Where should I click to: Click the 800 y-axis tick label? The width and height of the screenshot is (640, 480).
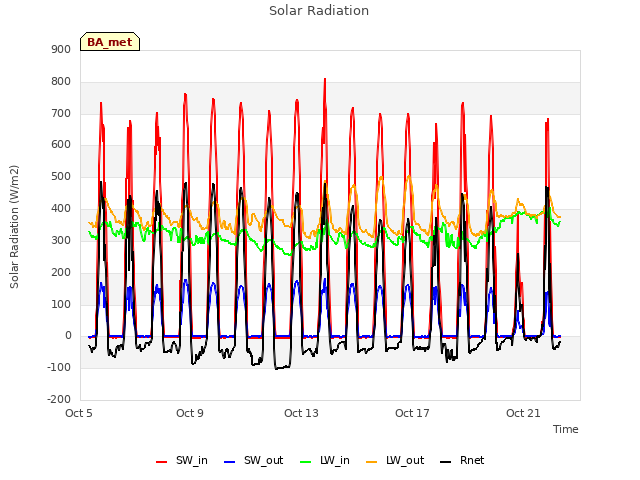[x=61, y=81]
